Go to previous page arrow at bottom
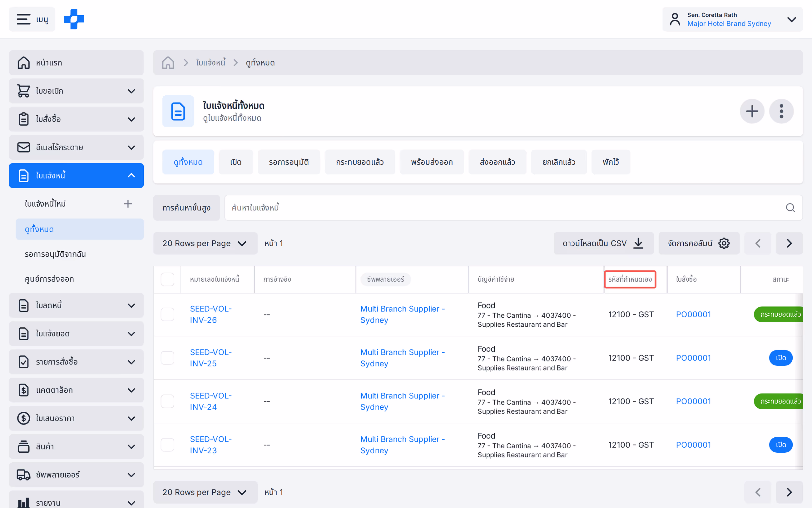The image size is (812, 508). [758, 492]
